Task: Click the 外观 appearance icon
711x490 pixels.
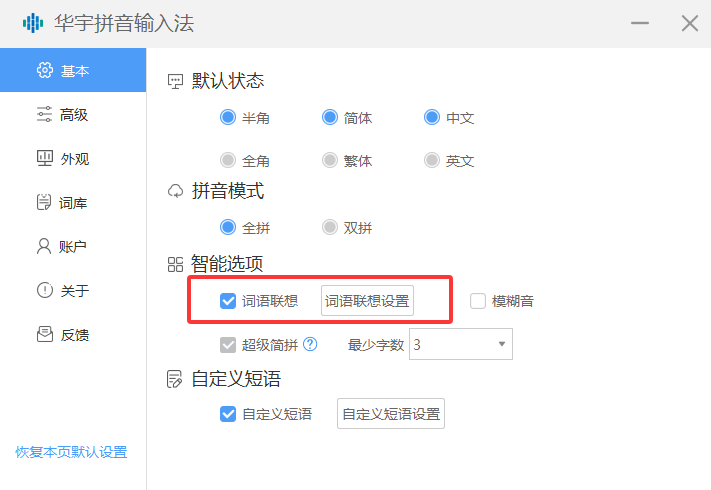Action: click(x=44, y=158)
